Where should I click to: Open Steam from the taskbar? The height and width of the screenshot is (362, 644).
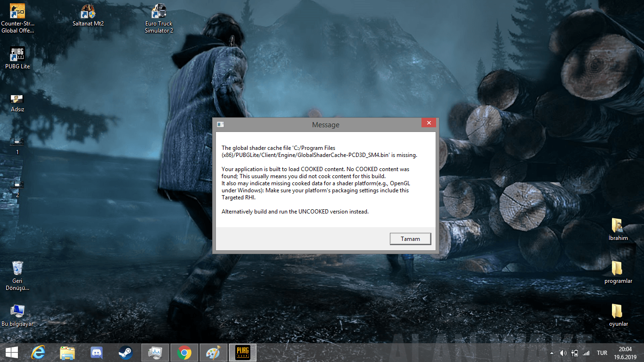(x=125, y=353)
